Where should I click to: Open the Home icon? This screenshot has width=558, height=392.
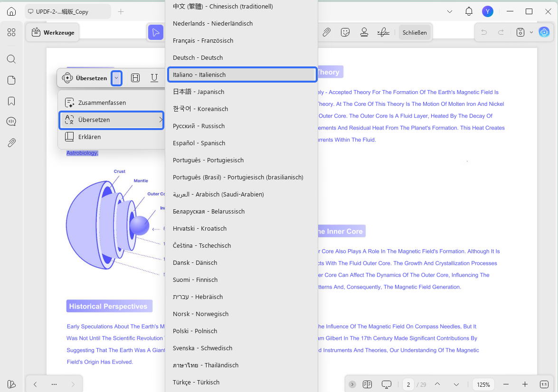11,11
